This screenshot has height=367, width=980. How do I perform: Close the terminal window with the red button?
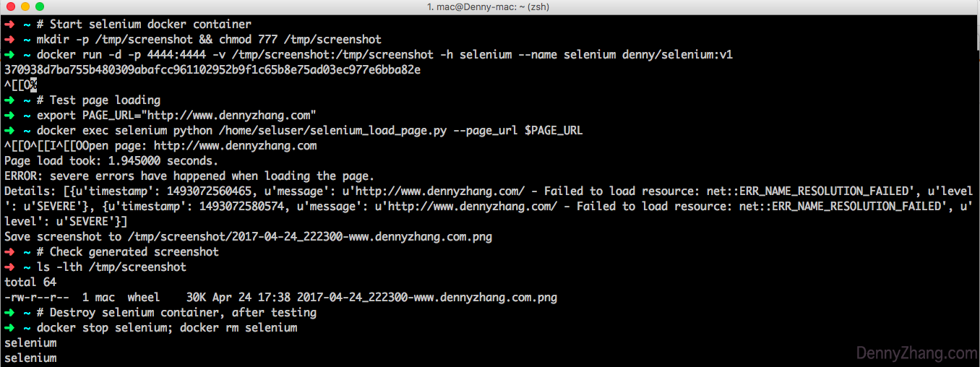[9, 7]
